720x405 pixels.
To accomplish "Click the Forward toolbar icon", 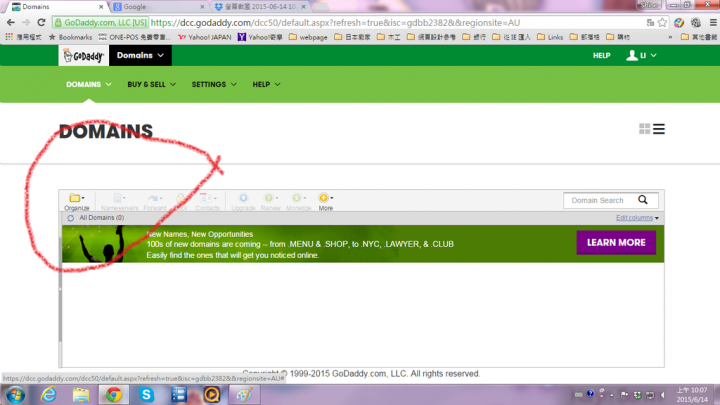I will (x=155, y=201).
